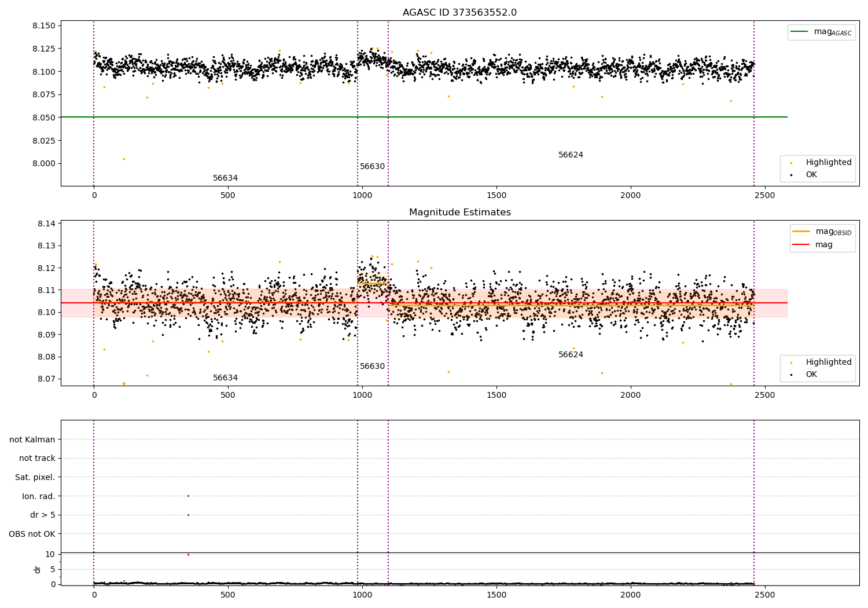Click the black dot on Ion. rad. row

[188, 496]
